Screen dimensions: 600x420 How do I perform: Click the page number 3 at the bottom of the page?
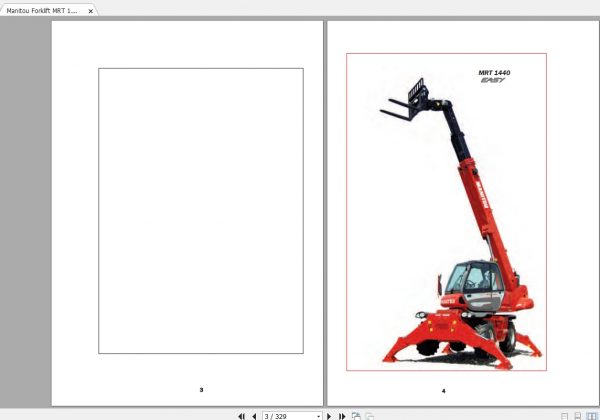pyautogui.click(x=201, y=390)
